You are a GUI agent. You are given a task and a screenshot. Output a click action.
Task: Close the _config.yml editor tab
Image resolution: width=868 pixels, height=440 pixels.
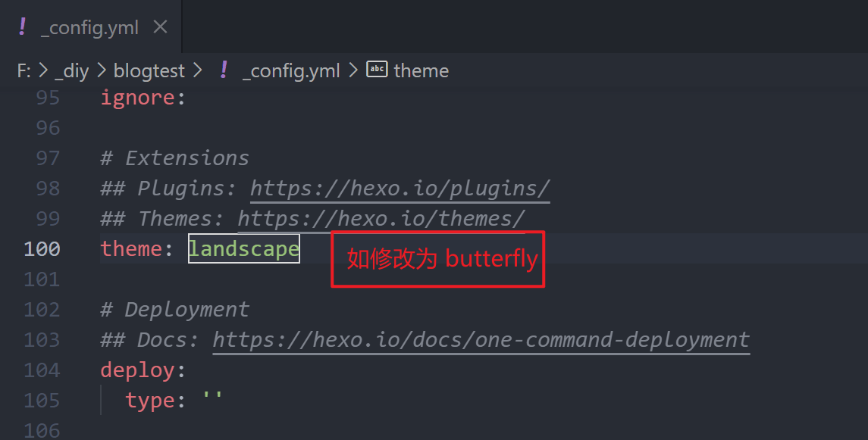[160, 27]
